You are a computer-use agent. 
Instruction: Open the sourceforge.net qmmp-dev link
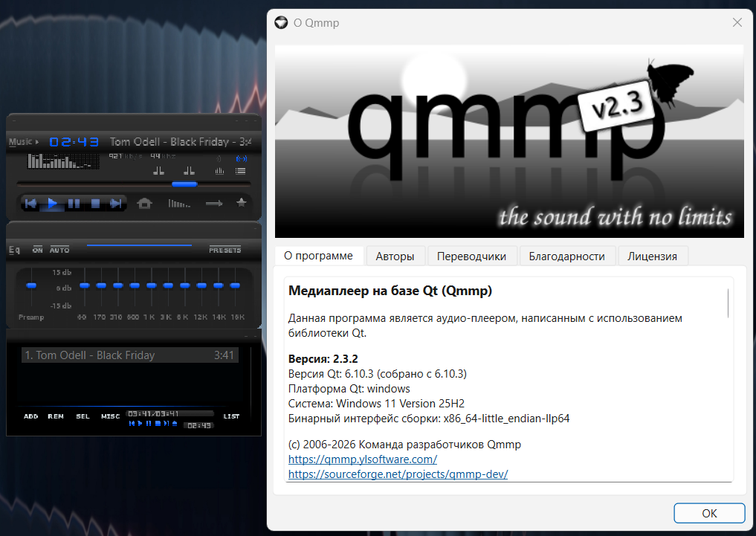tap(398, 474)
